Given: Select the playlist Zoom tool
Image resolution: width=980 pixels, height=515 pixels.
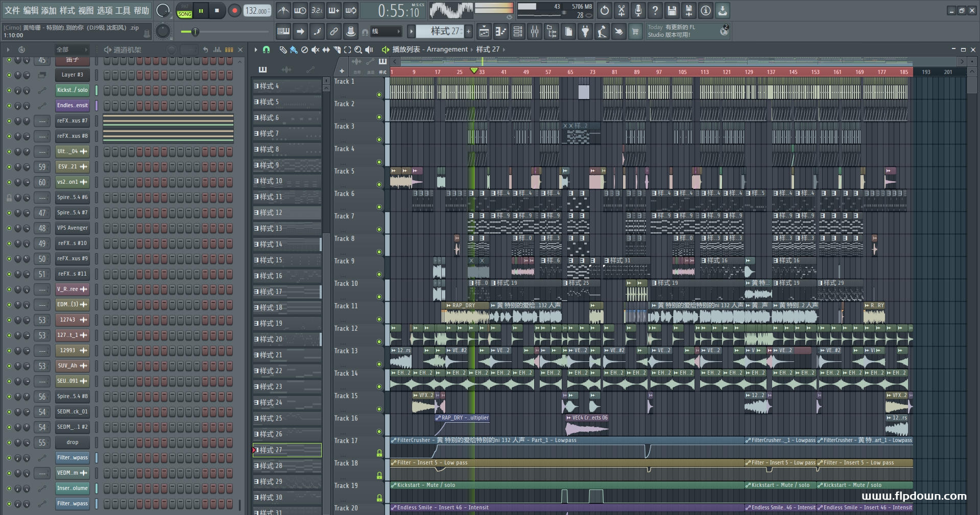Looking at the screenshot, I should point(358,50).
